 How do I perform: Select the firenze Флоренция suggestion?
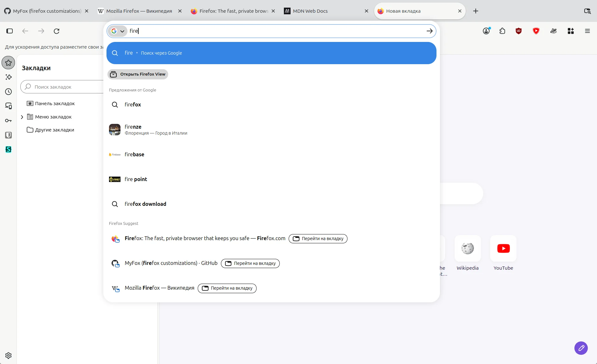[271, 130]
